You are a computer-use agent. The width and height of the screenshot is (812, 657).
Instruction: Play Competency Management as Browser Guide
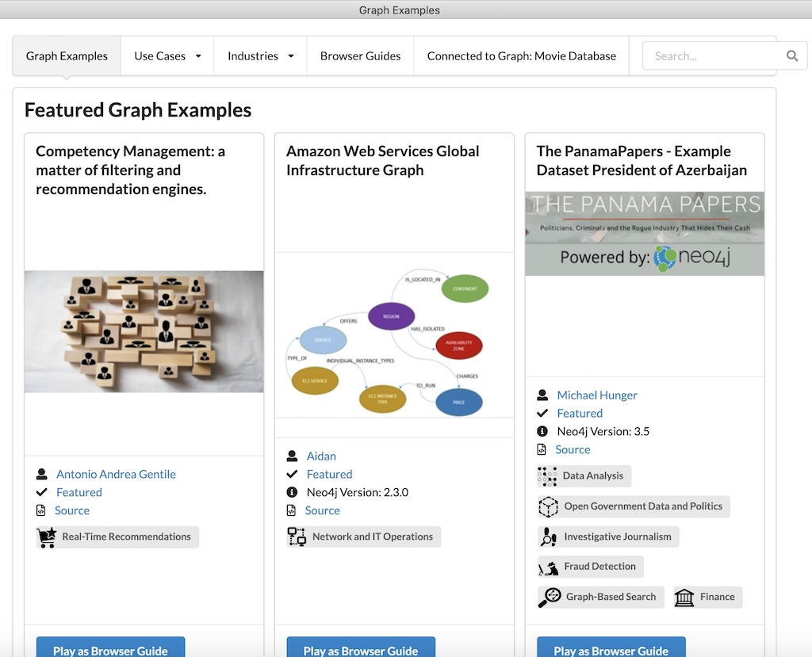(110, 649)
